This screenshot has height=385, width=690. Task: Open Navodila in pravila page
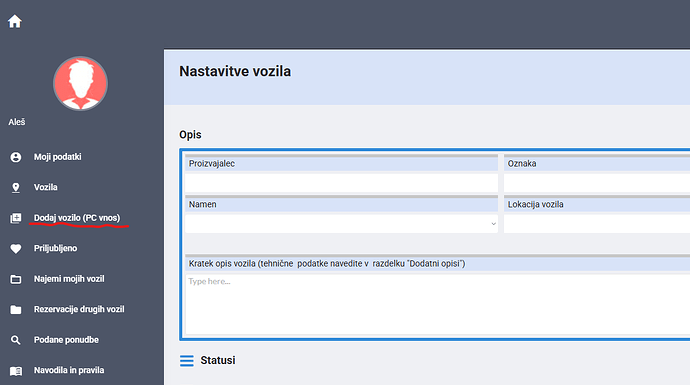pos(69,370)
